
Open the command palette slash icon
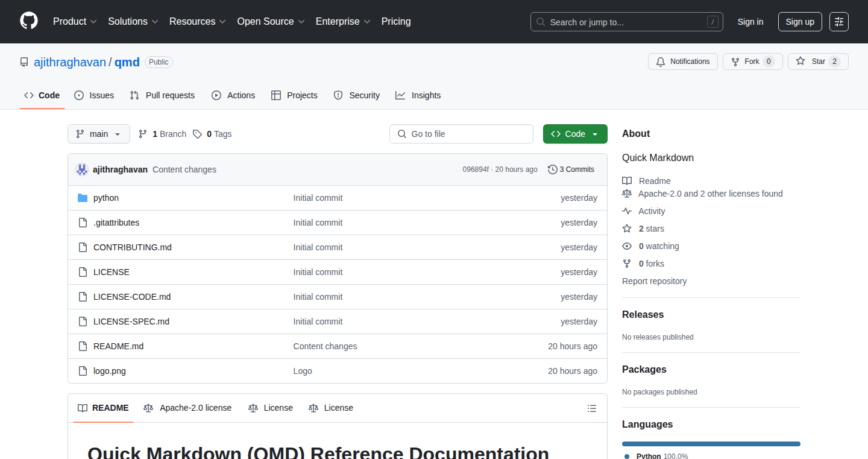pyautogui.click(x=712, y=22)
